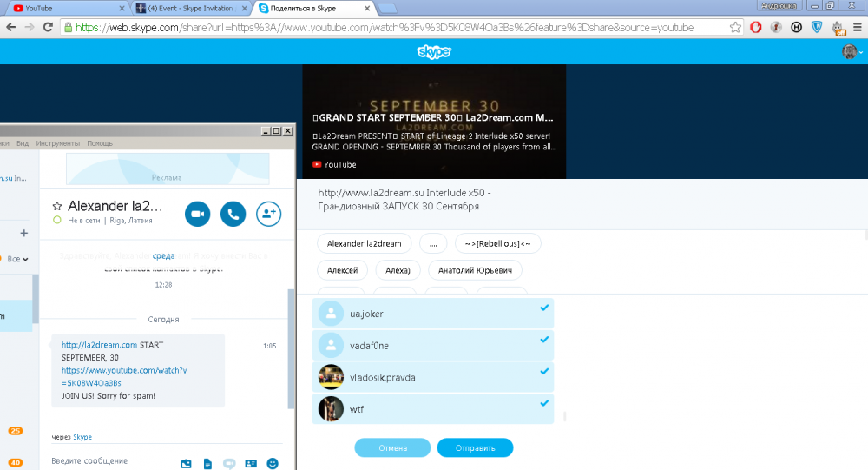The image size is (868, 470).
Task: Expand the Skype profile avatar dropdown
Action: (x=852, y=52)
